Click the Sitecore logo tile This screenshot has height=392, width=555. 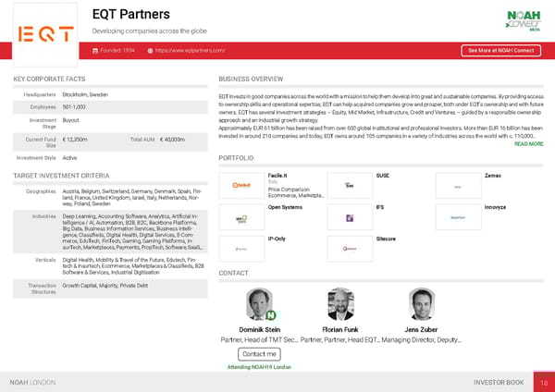tap(350, 250)
